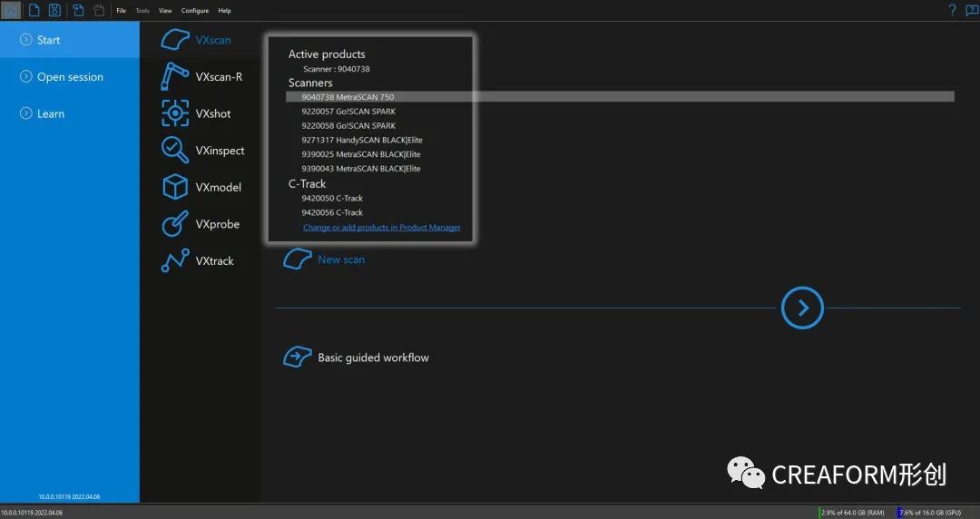Expand the Open session section
This screenshot has height=519, width=980.
pos(70,77)
